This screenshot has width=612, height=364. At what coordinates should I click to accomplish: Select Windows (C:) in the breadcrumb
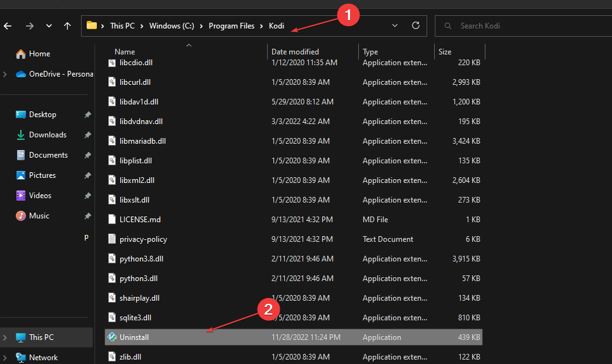tap(172, 26)
